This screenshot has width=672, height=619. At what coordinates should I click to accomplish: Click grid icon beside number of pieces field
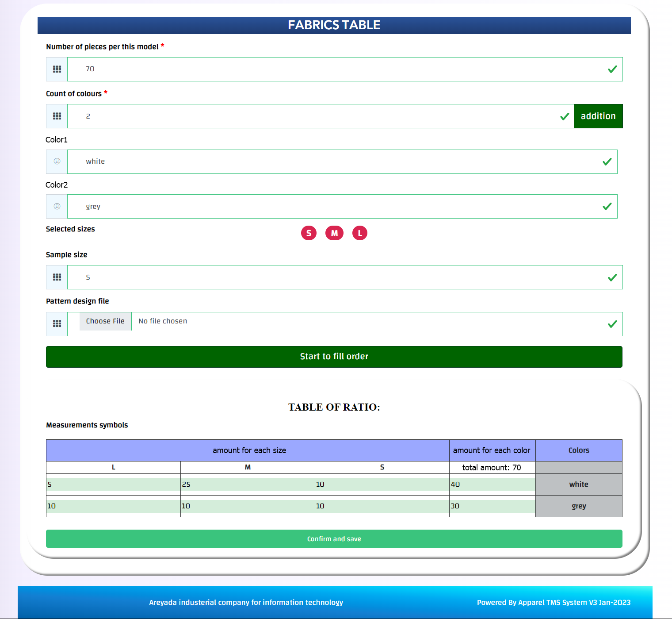click(x=57, y=69)
